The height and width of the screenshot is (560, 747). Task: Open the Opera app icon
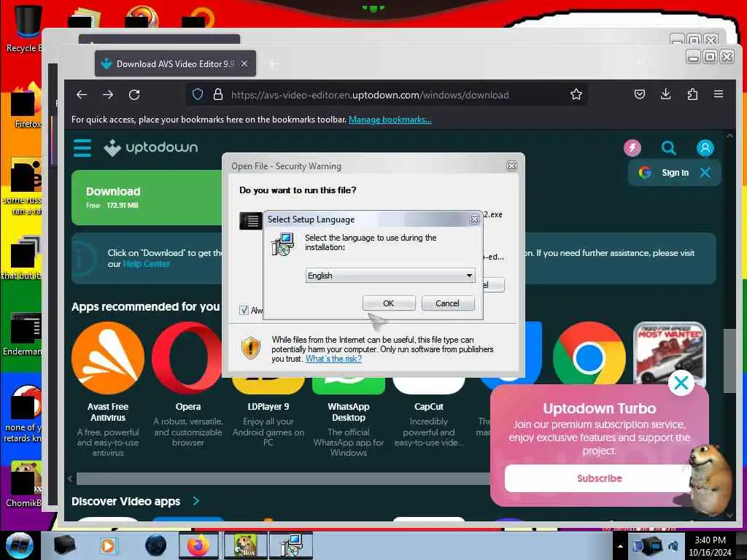187,358
